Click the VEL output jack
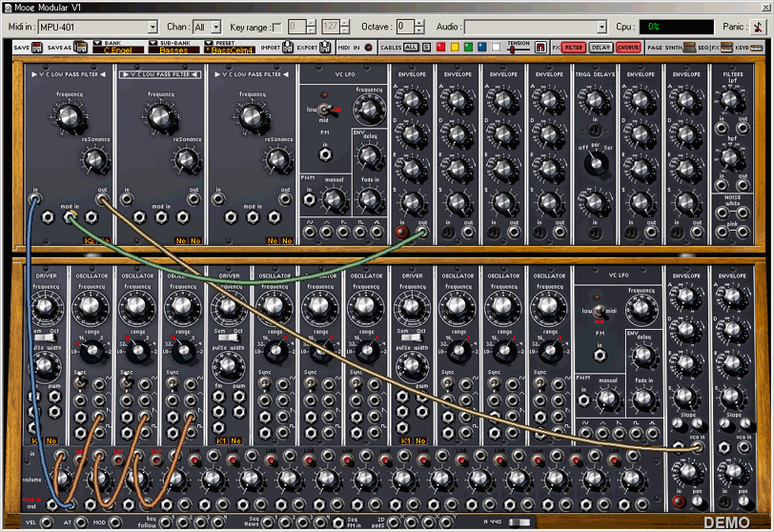The width and height of the screenshot is (774, 532). pyautogui.click(x=46, y=522)
